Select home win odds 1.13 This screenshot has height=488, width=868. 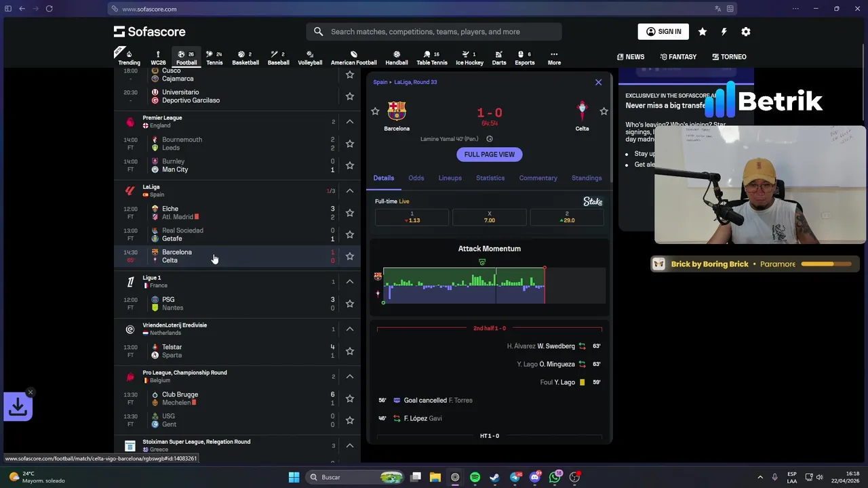click(x=412, y=217)
